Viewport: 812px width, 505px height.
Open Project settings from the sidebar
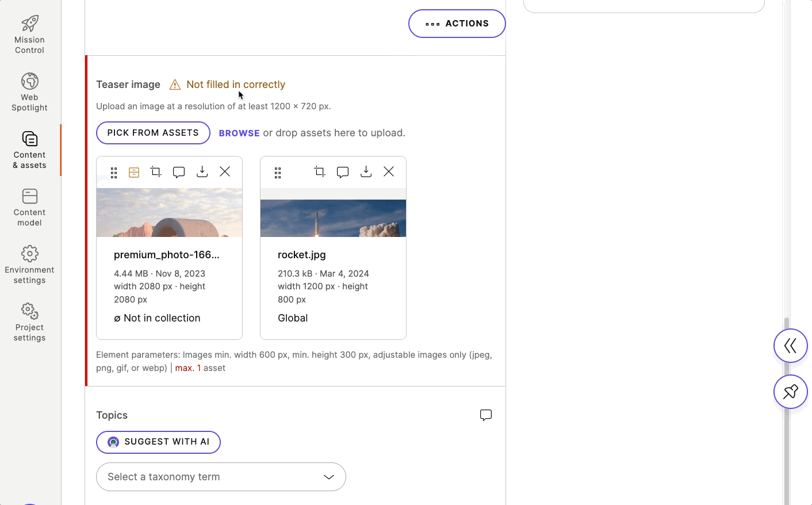pyautogui.click(x=29, y=321)
